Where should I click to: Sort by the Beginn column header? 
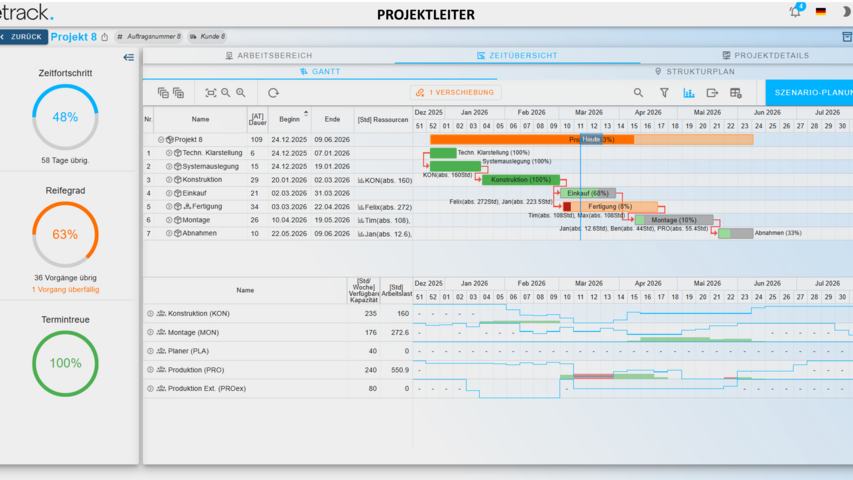[289, 119]
